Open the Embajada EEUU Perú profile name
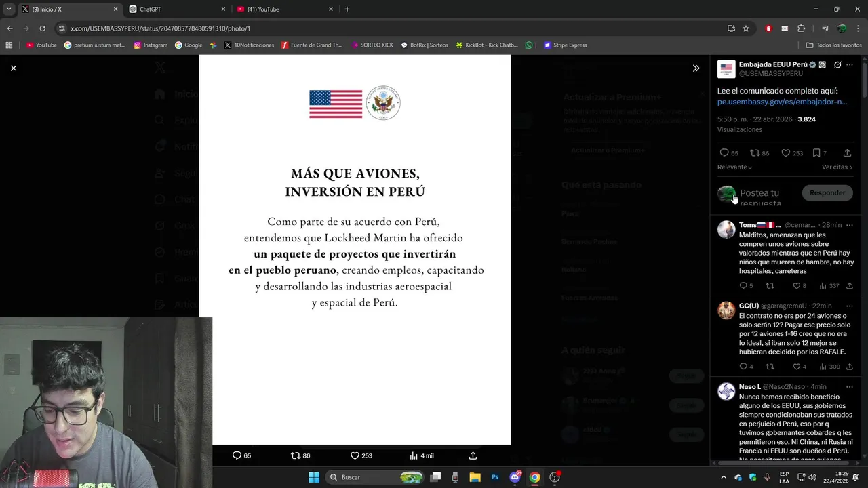Image resolution: width=868 pixels, height=488 pixels. pyautogui.click(x=773, y=65)
